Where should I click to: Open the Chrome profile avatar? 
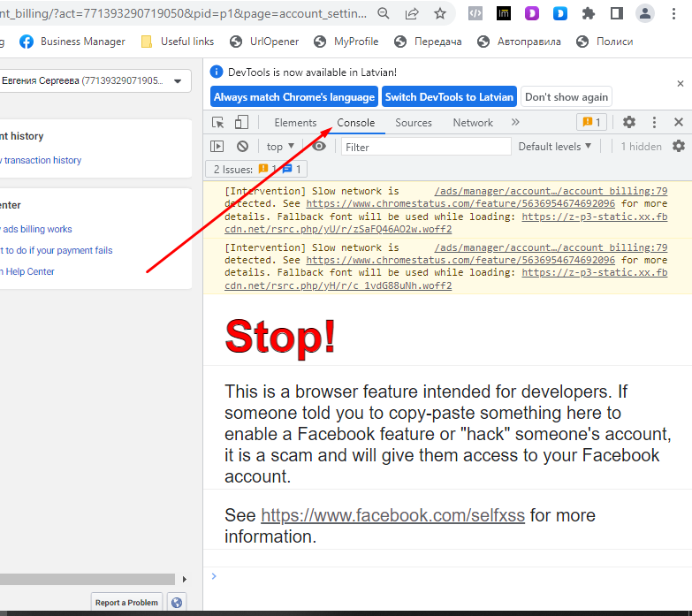(x=645, y=13)
